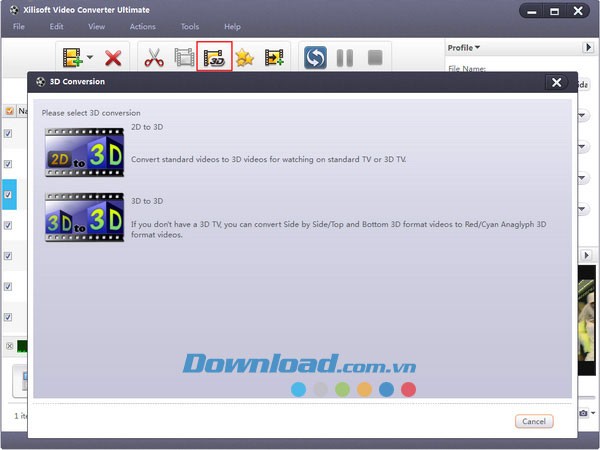This screenshot has height=450, width=600.
Task: Close the 3D Conversion dialog
Action: [x=556, y=82]
